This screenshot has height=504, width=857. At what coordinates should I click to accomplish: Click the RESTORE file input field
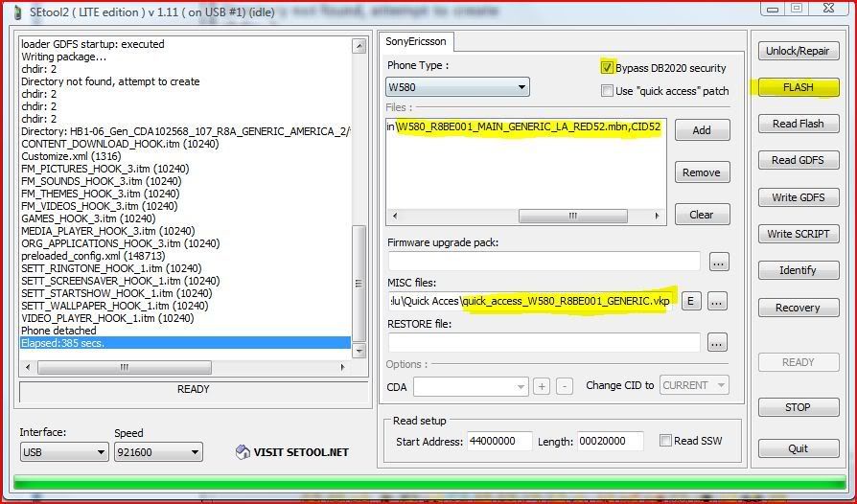tap(544, 342)
